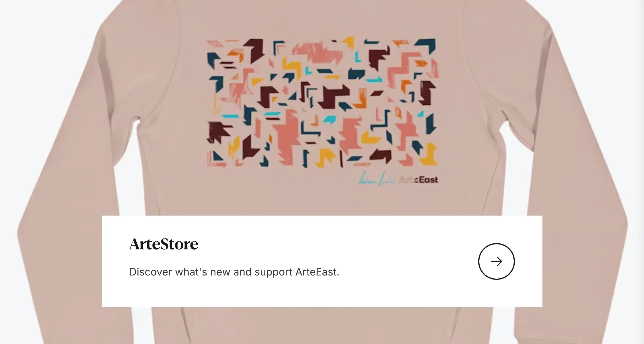Open the ArteStore heading link
The width and height of the screenshot is (644, 344).
coord(164,244)
